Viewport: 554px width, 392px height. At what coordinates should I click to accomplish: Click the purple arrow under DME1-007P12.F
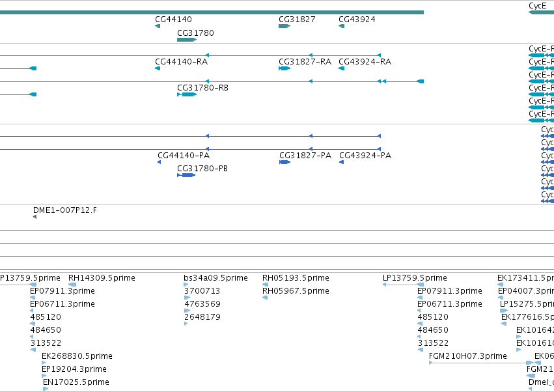pos(35,217)
